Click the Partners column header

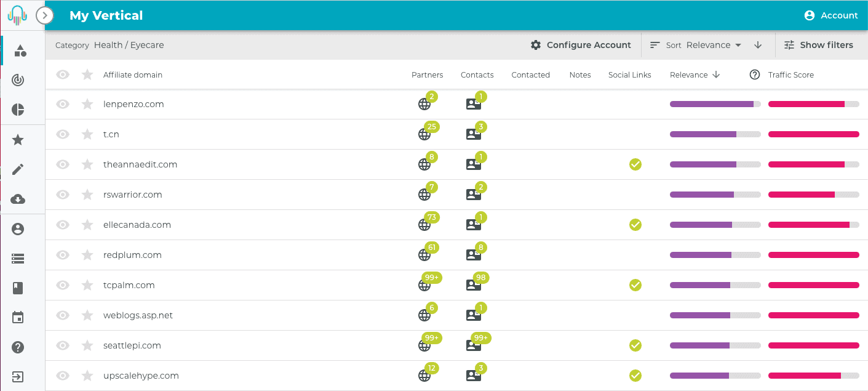tap(428, 75)
